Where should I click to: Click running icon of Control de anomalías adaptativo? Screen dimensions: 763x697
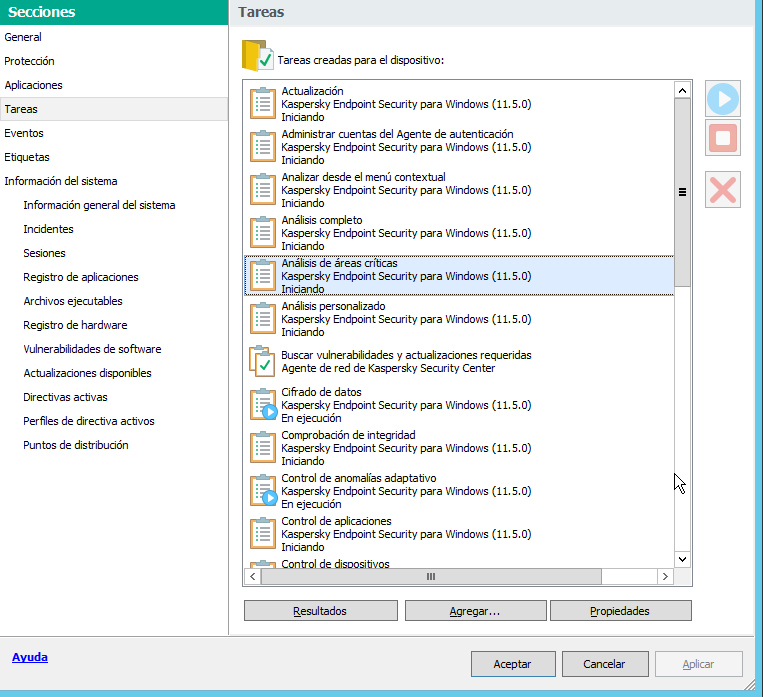point(263,490)
